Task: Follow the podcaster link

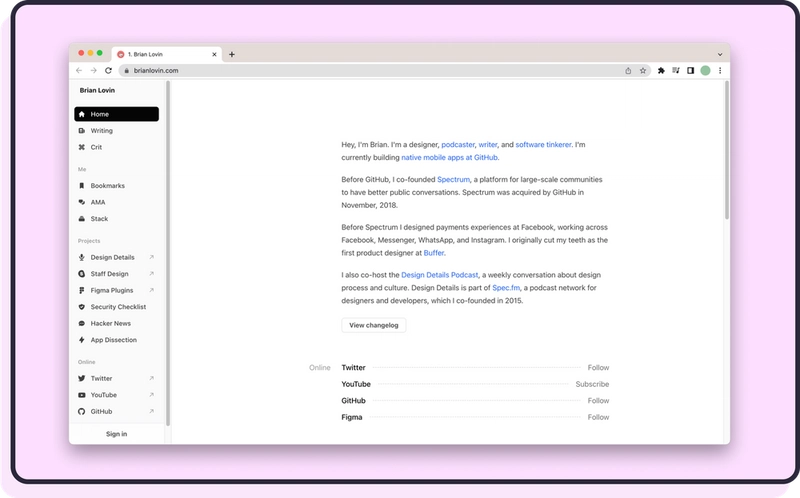Action: (x=458, y=144)
